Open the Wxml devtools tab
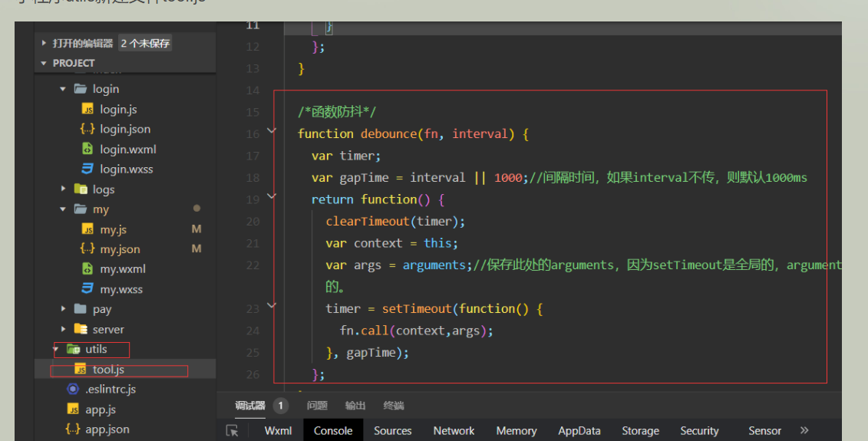The image size is (868, 441). (278, 430)
